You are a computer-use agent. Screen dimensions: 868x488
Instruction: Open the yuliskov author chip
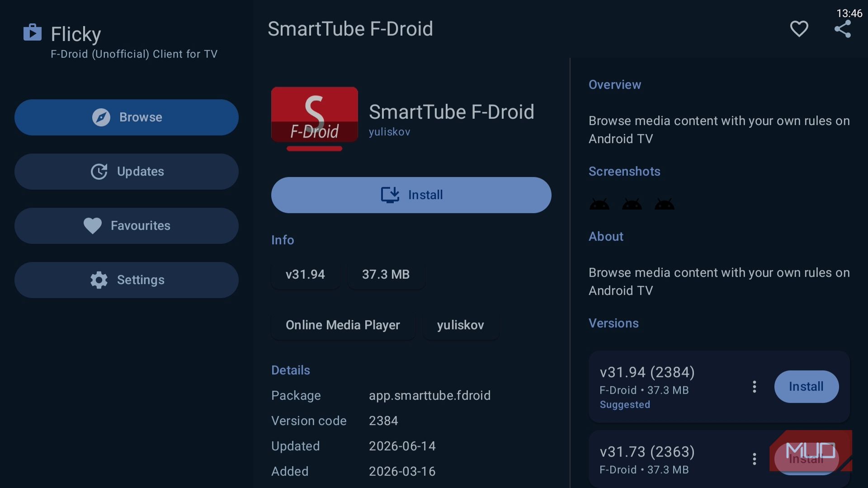(x=461, y=325)
